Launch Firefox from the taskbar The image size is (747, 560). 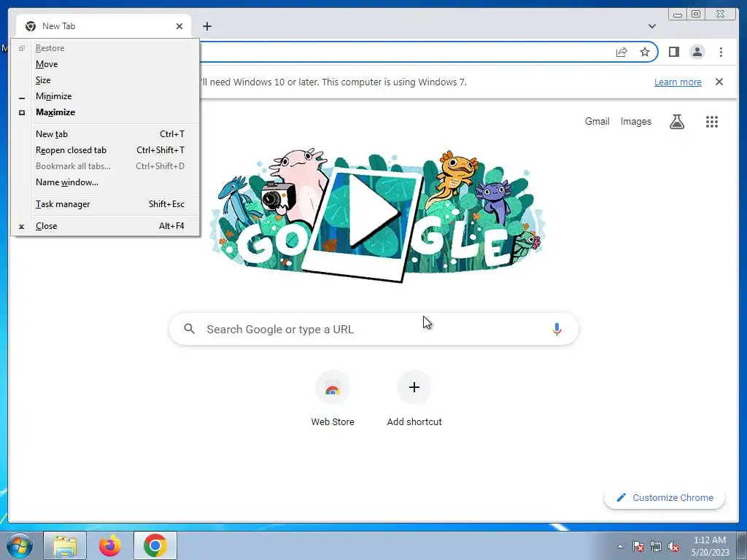110,545
